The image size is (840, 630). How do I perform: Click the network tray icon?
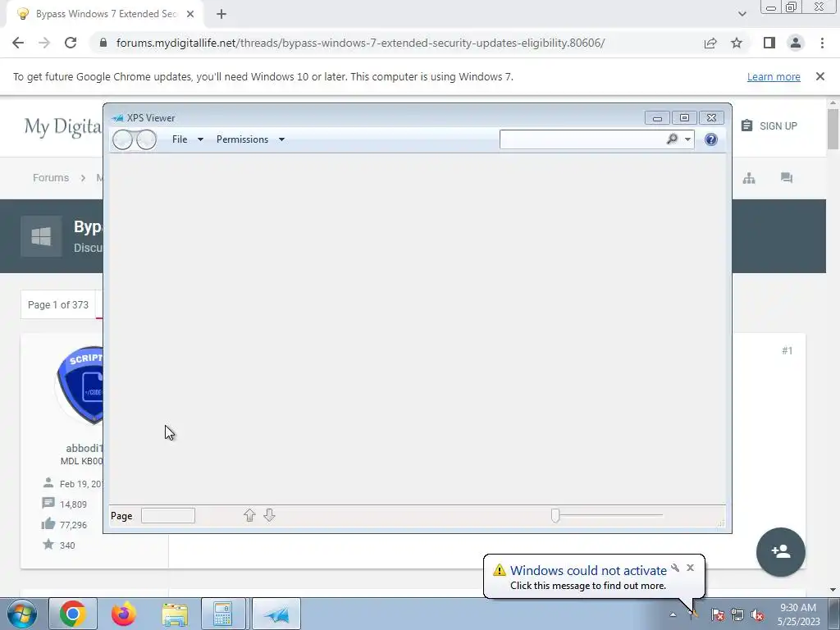(737, 614)
